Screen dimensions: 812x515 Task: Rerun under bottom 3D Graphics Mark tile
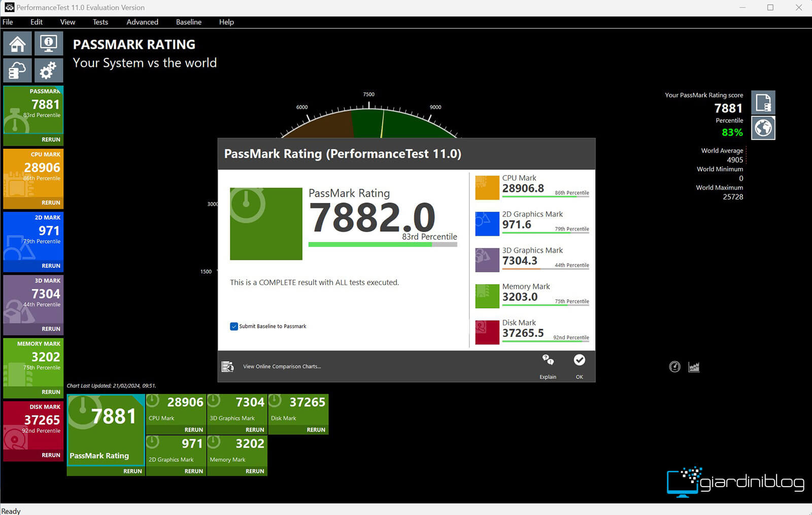pyautogui.click(x=255, y=430)
